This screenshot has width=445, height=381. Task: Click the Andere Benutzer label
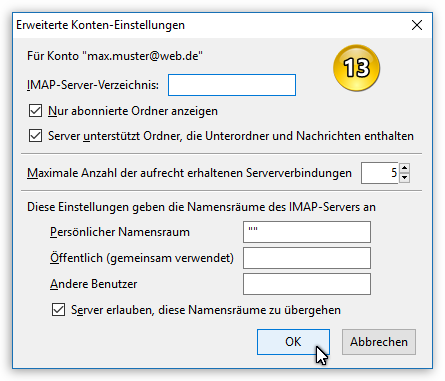[94, 284]
